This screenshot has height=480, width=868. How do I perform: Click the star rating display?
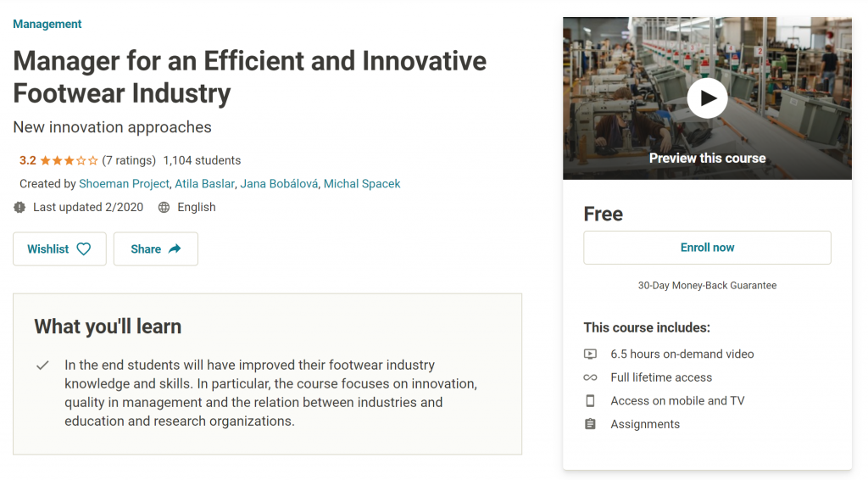click(x=70, y=160)
